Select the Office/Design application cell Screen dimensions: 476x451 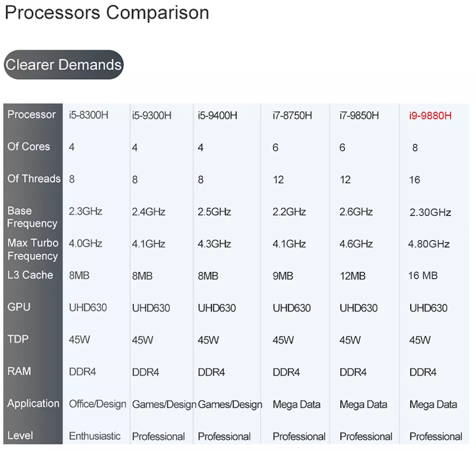pyautogui.click(x=97, y=404)
